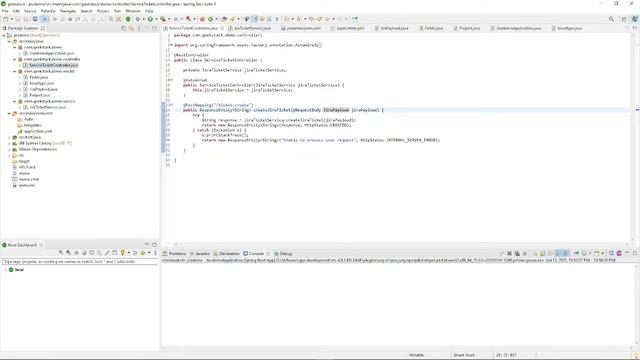Expand the src/test/java folder
The image size is (640, 360).
pos(9,138)
